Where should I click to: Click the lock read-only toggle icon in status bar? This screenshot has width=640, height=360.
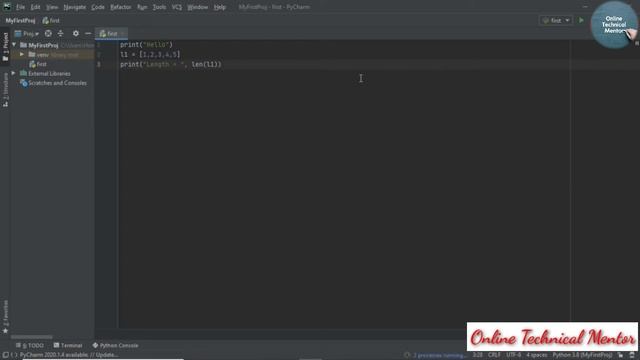[x=620, y=355]
